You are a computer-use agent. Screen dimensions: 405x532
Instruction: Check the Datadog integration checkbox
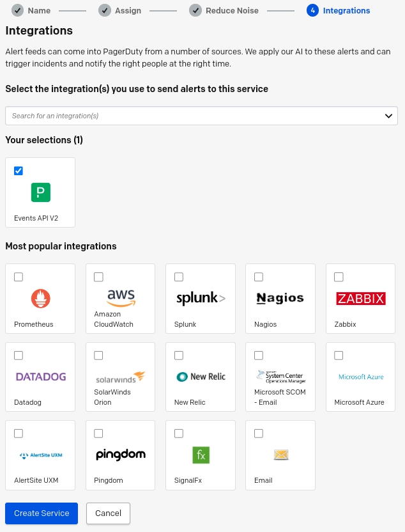coord(19,356)
